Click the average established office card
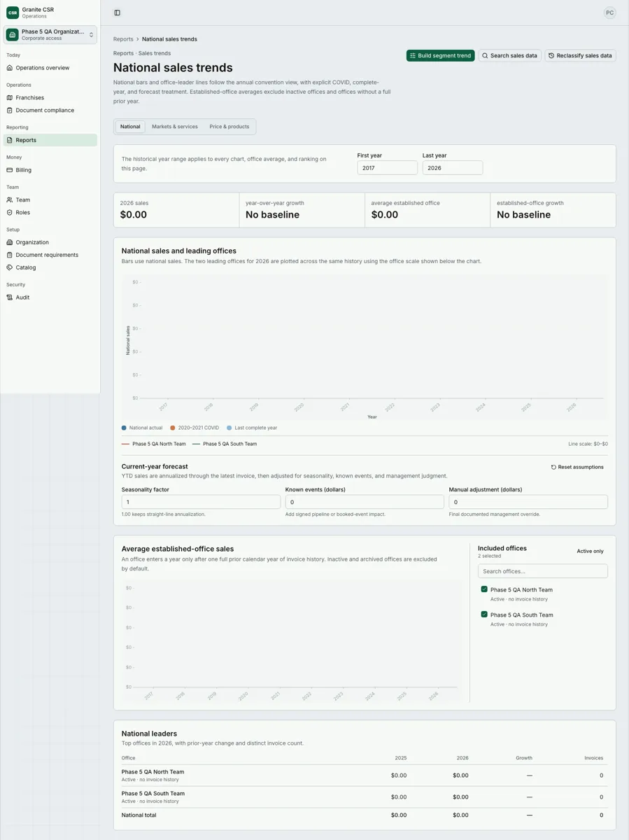This screenshot has height=840, width=629. [x=427, y=210]
